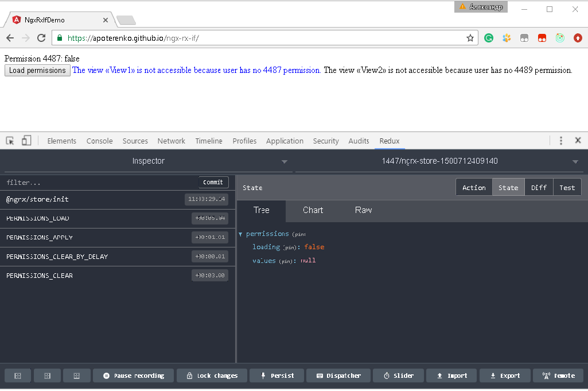Select the third layout icon in bottom bar

point(76,375)
